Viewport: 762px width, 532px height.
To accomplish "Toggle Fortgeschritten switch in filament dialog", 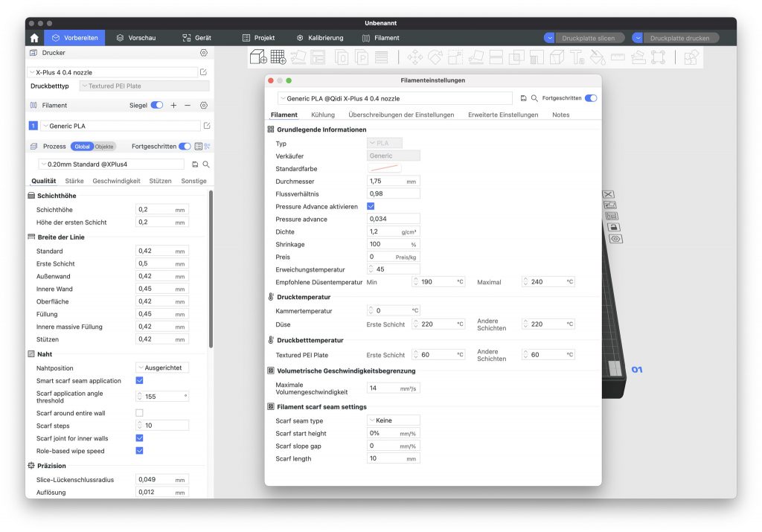I will (591, 98).
